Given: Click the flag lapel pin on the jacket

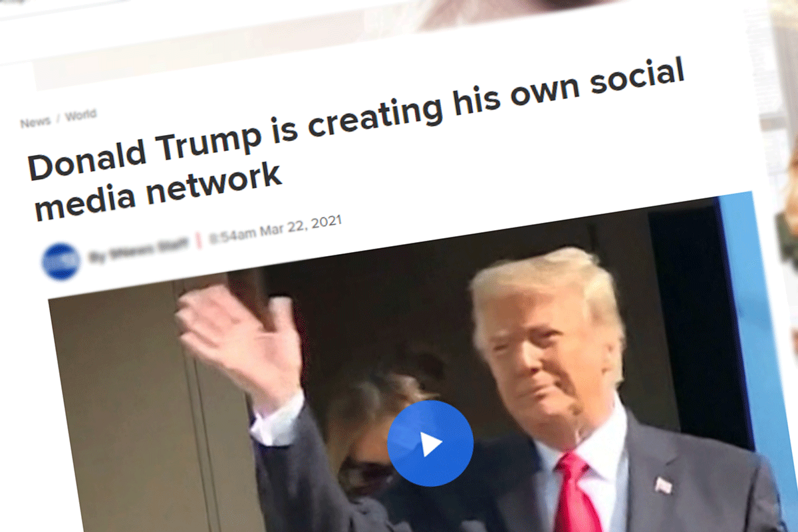Looking at the screenshot, I should 663,485.
